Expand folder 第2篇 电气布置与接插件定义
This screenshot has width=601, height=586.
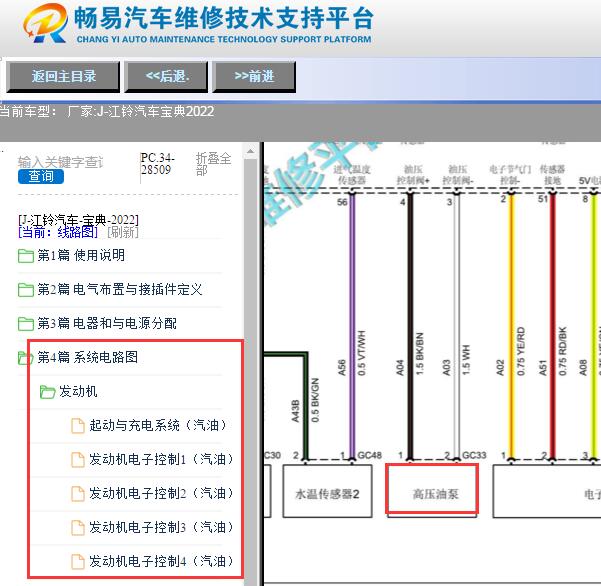click(x=120, y=289)
